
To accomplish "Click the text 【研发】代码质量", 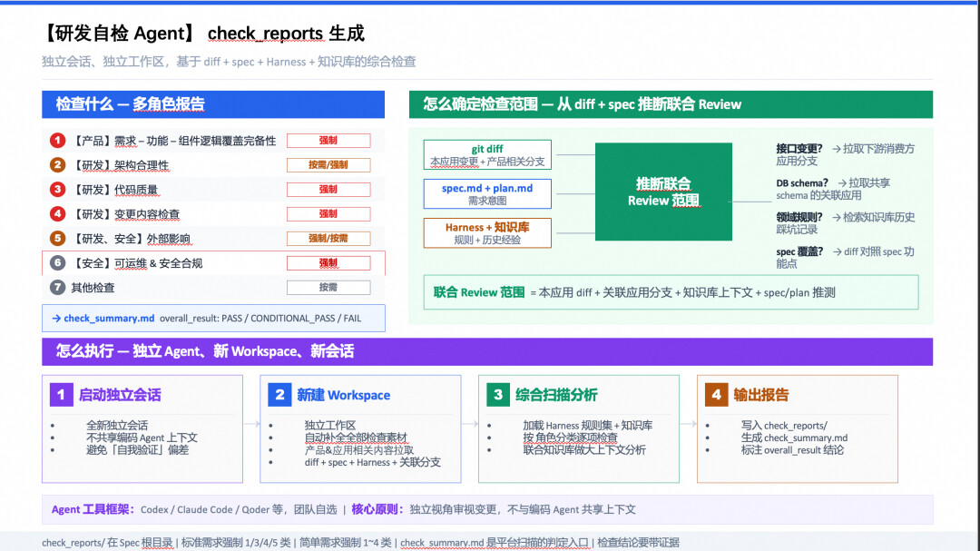I will 114,190.
